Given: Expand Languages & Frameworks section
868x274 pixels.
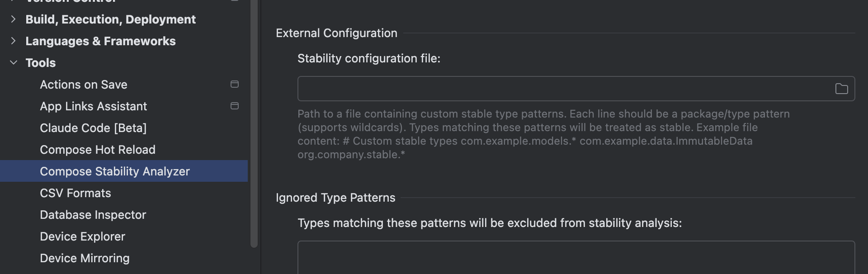Looking at the screenshot, I should click(13, 41).
